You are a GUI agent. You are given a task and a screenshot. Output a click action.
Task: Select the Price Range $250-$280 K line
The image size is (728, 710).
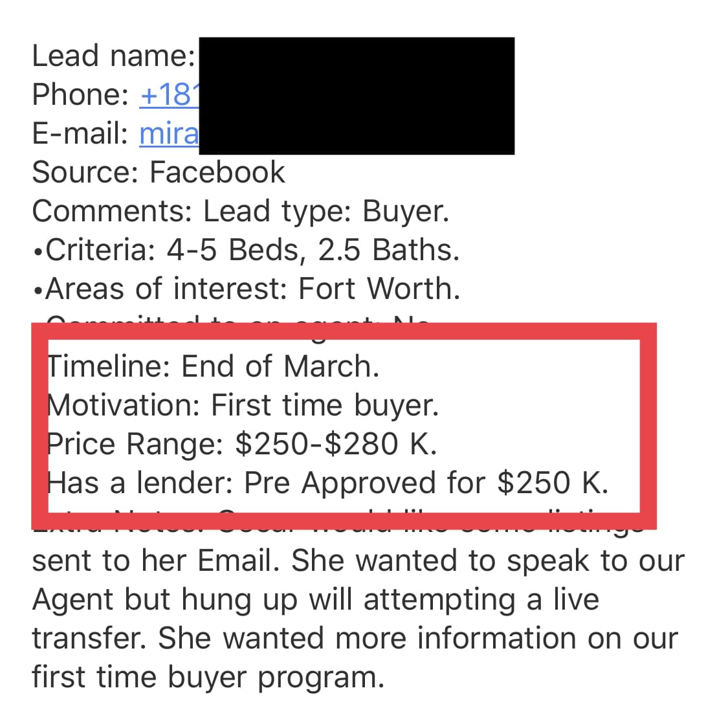pyautogui.click(x=242, y=444)
